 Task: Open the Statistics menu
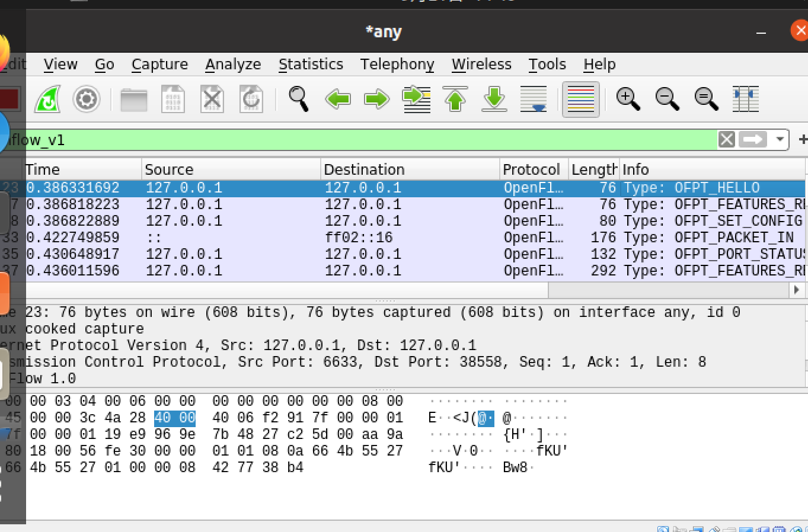(311, 64)
